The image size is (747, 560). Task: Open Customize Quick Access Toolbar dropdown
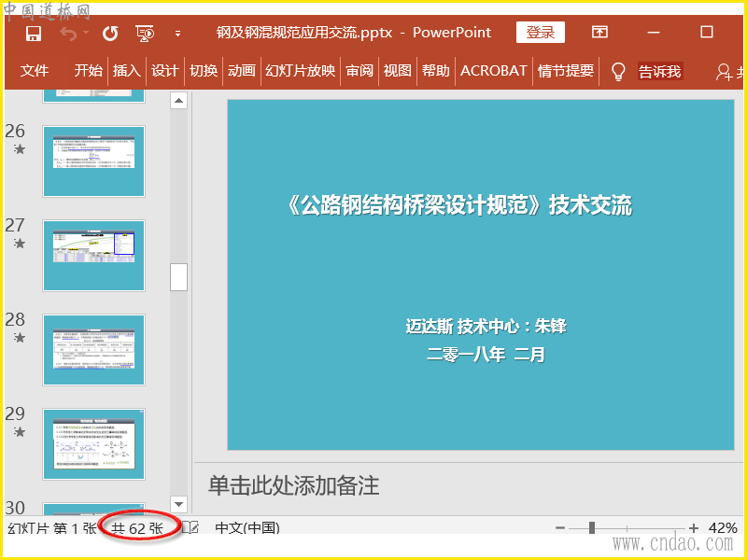177,34
